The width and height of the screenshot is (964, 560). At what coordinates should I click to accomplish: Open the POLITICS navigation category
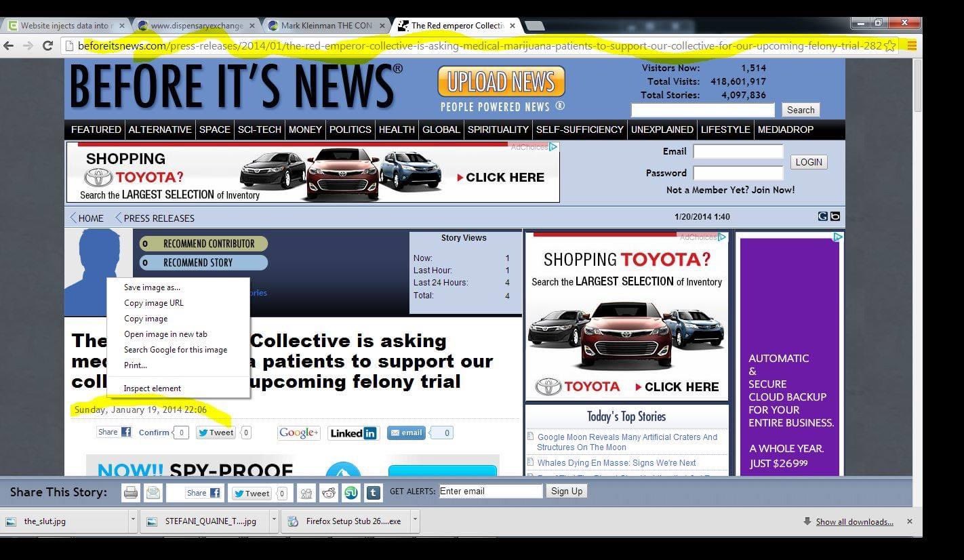[x=350, y=129]
